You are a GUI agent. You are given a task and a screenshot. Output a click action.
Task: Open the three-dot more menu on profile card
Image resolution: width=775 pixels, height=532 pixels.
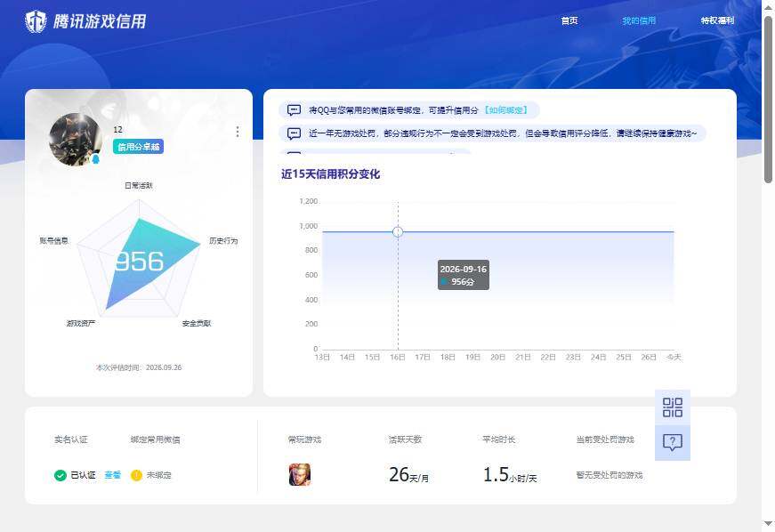[238, 132]
